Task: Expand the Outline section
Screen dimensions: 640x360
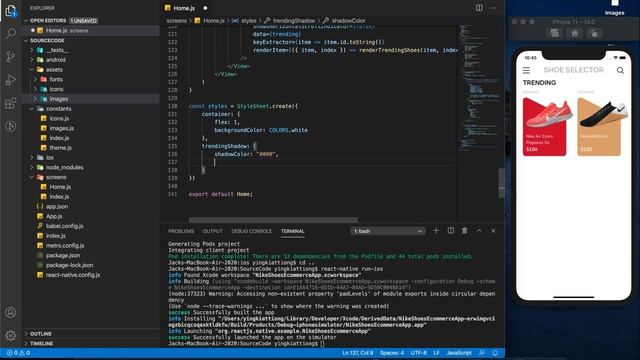Action: 26,333
